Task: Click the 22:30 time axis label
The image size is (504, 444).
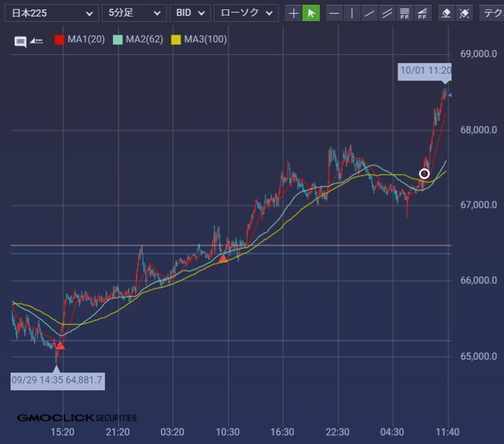Action: [x=338, y=432]
